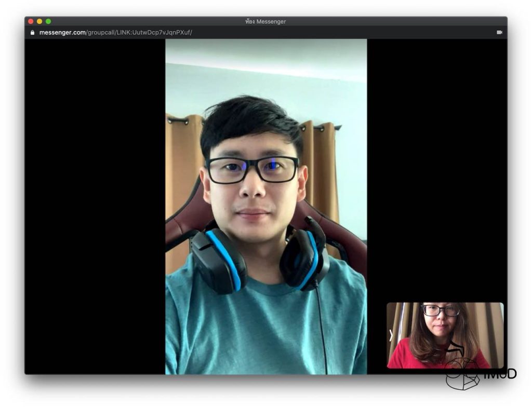
Task: Click the padlock site security icon
Action: [x=33, y=32]
